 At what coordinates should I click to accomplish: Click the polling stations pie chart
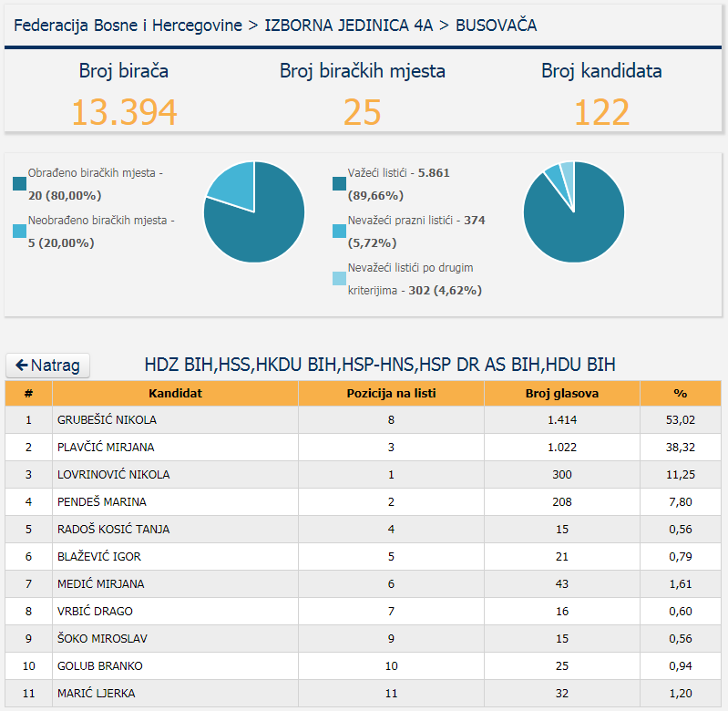coord(254,211)
